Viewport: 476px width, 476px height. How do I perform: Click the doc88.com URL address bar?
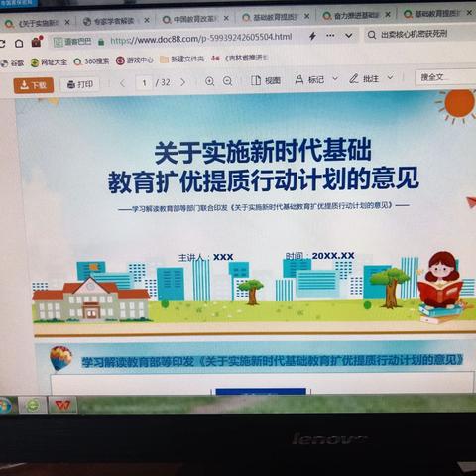point(201,39)
